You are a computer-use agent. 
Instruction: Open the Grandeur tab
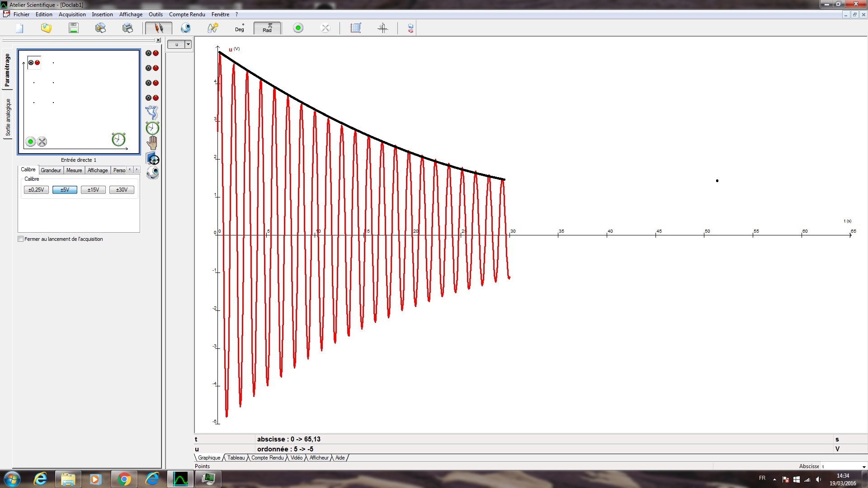pyautogui.click(x=51, y=170)
